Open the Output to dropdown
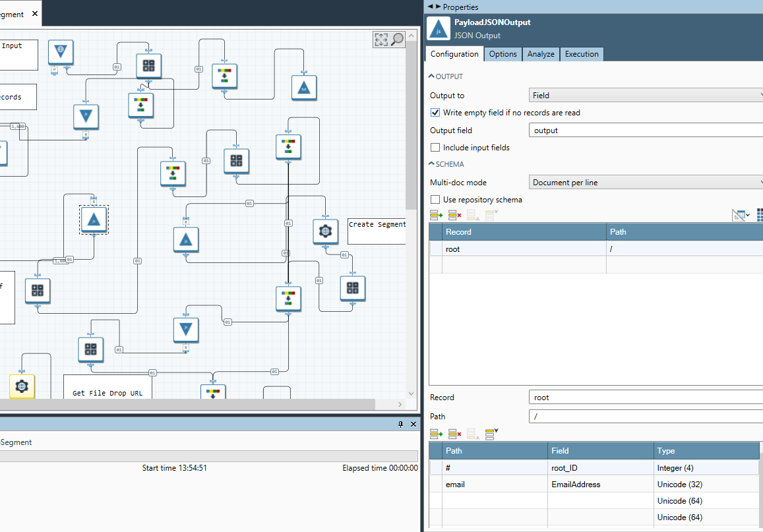 point(645,96)
